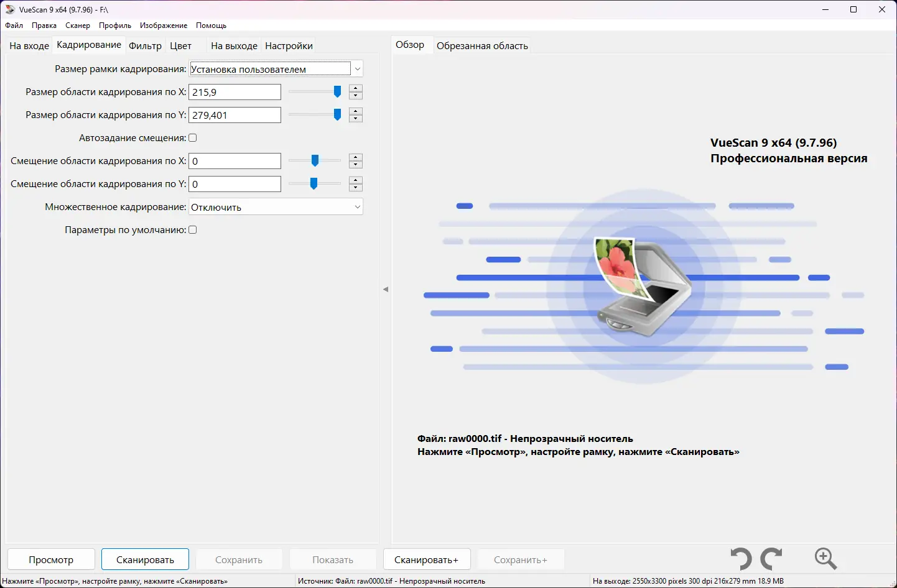
Task: Rotate image left using counterclockwise arrow icon
Action: (741, 559)
